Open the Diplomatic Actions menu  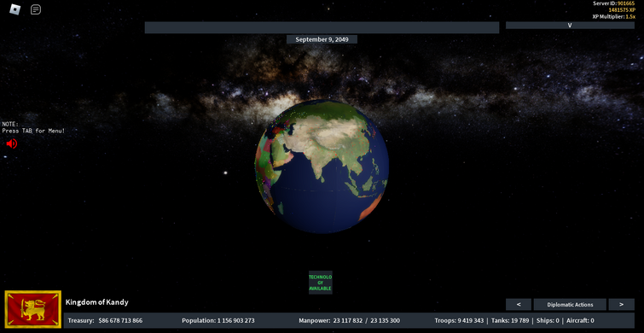570,305
